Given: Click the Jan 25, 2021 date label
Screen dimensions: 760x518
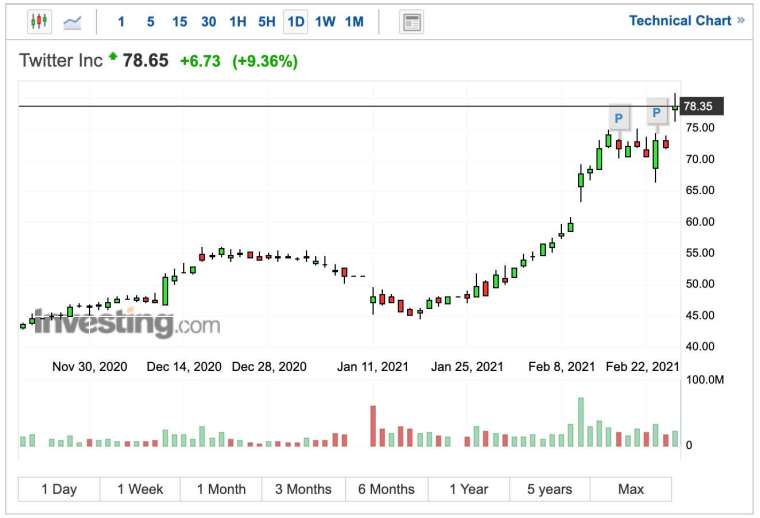Looking at the screenshot, I should 467,367.
